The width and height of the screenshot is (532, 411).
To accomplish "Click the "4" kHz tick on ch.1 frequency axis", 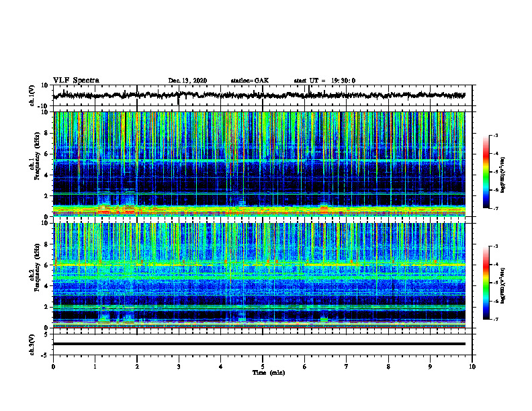I will [x=46, y=175].
